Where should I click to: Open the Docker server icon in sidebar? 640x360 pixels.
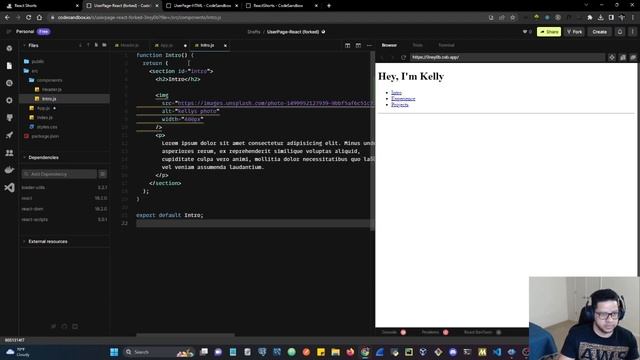coord(9,170)
